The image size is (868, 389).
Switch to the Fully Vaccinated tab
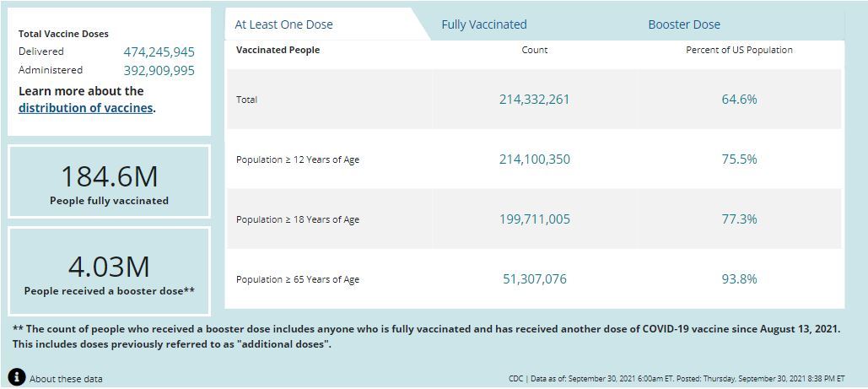483,24
